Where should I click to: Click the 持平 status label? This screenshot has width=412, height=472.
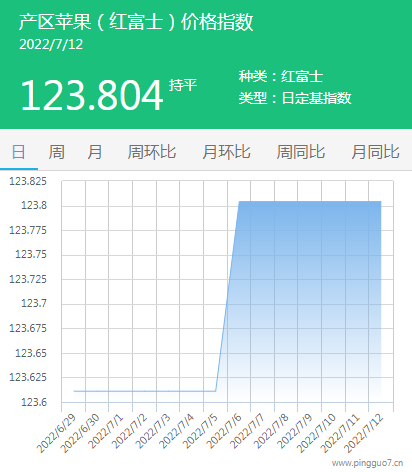coord(183,85)
